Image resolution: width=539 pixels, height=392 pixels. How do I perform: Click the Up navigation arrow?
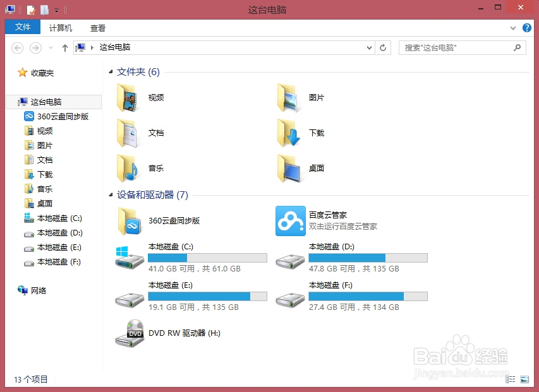click(64, 47)
